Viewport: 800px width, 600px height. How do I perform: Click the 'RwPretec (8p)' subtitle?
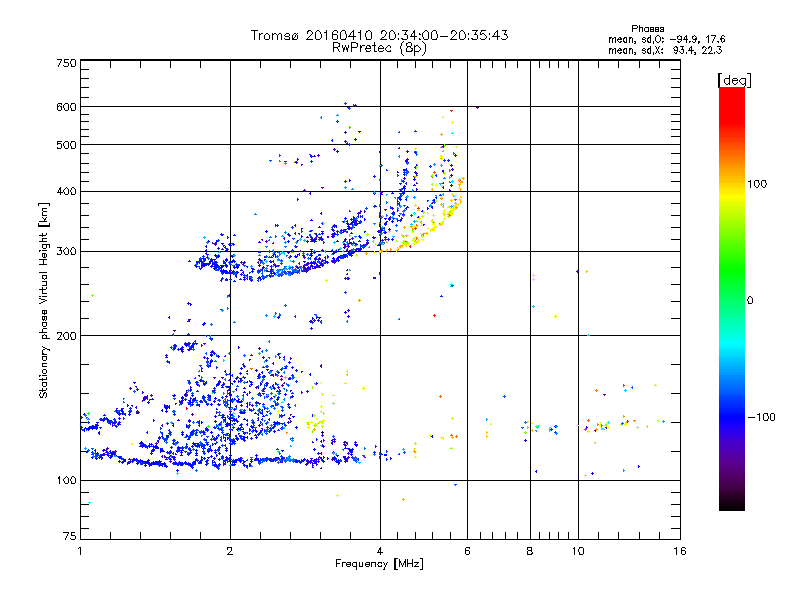[379, 48]
